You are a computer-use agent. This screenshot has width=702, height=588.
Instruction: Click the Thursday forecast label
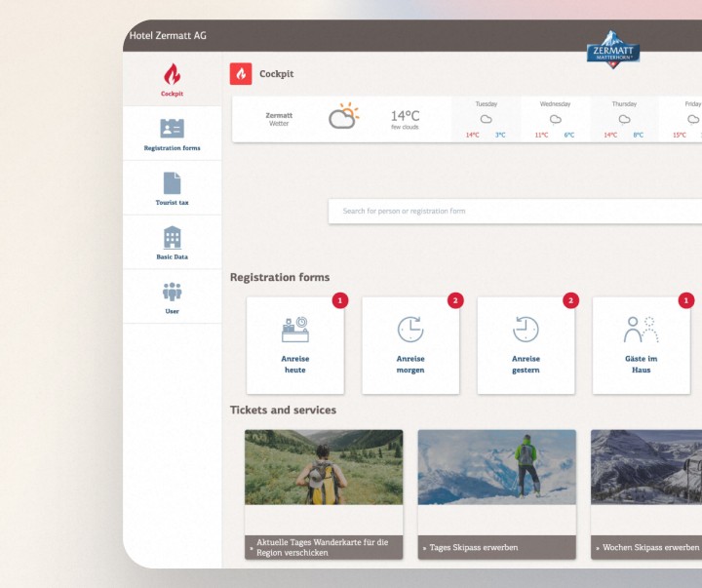click(x=624, y=104)
